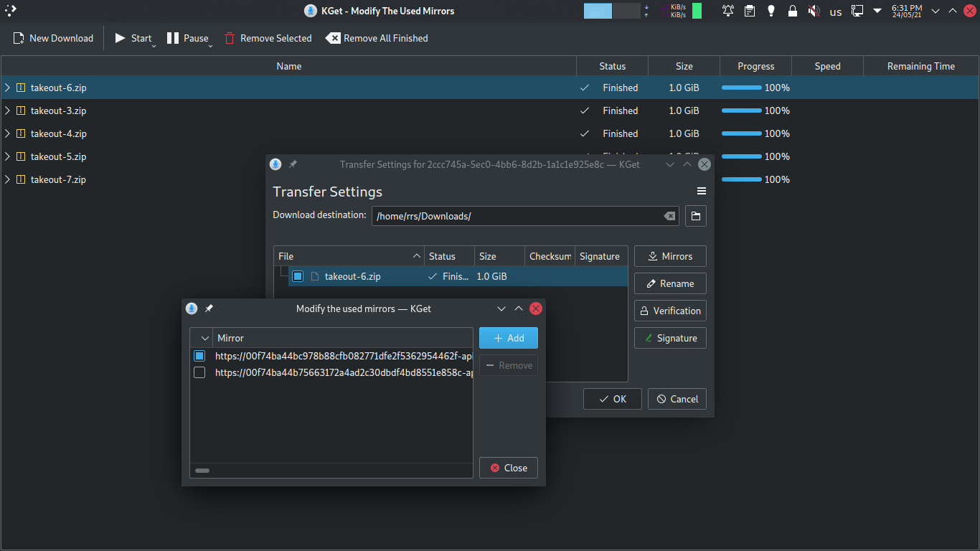Clear the Download destination field
The width and height of the screenshot is (980, 551).
click(669, 216)
